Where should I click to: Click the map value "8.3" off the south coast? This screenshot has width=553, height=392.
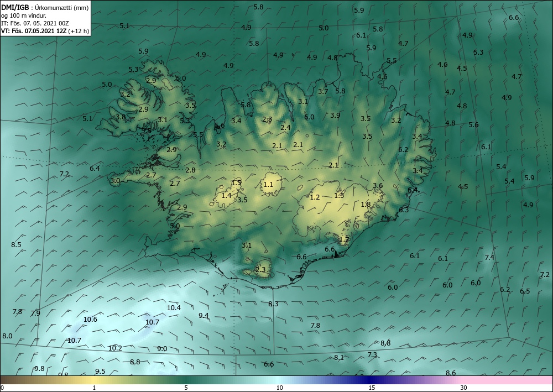point(273,304)
